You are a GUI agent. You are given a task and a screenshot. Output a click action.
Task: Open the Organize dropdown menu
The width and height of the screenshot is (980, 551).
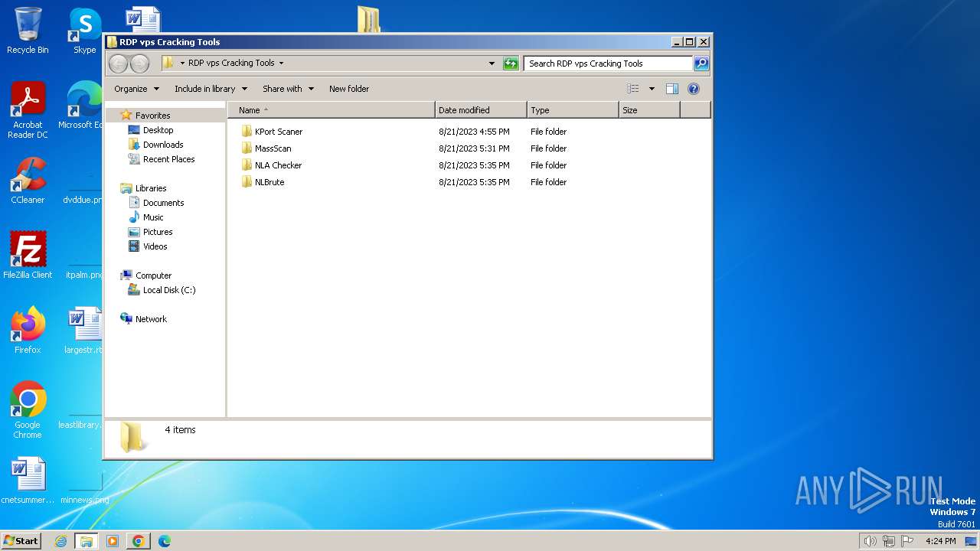click(137, 89)
